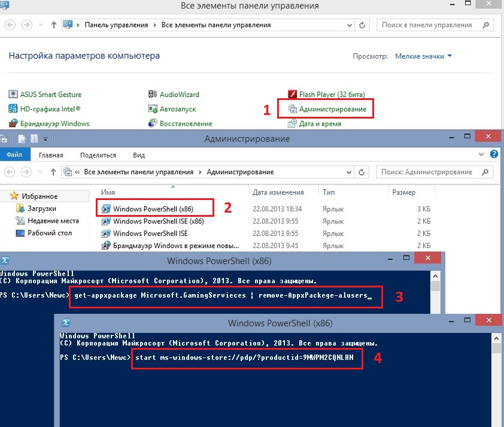Expand hidden breadcrumb chevron in Администрирование address bar
The height and width of the screenshot is (427, 504).
point(77,172)
